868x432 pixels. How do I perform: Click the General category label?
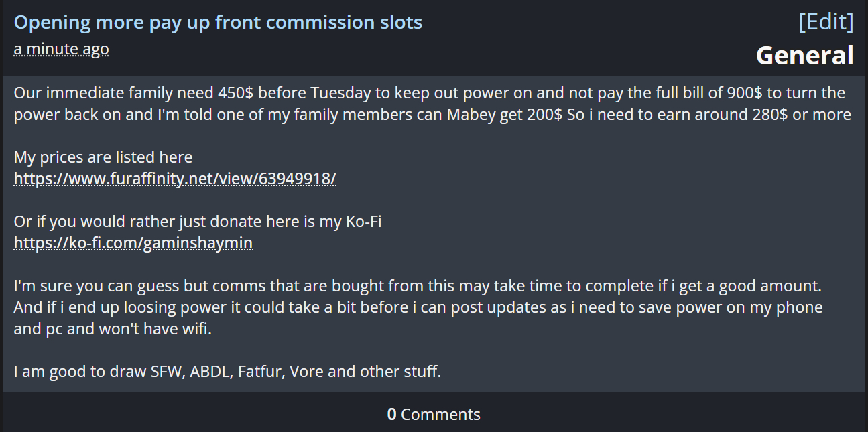804,56
